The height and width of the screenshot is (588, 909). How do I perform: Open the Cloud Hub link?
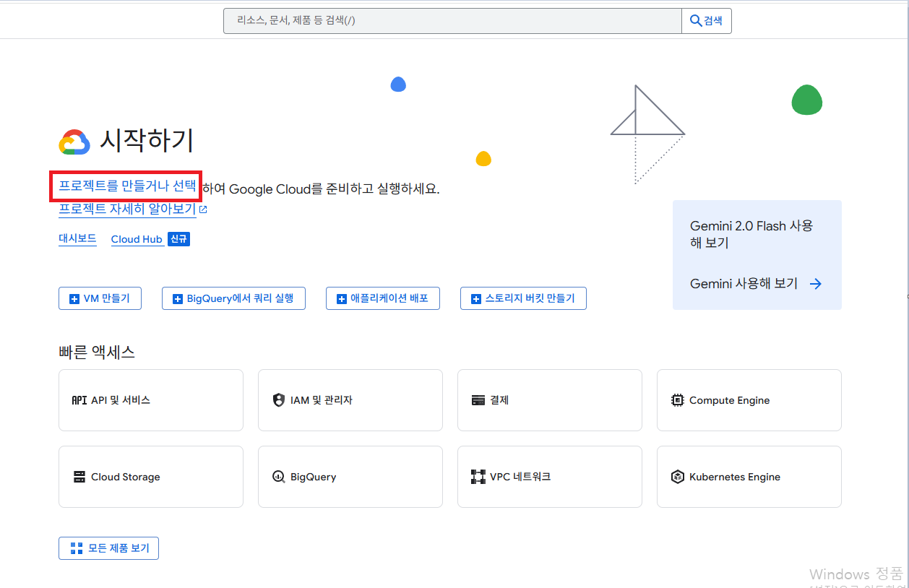(x=137, y=239)
